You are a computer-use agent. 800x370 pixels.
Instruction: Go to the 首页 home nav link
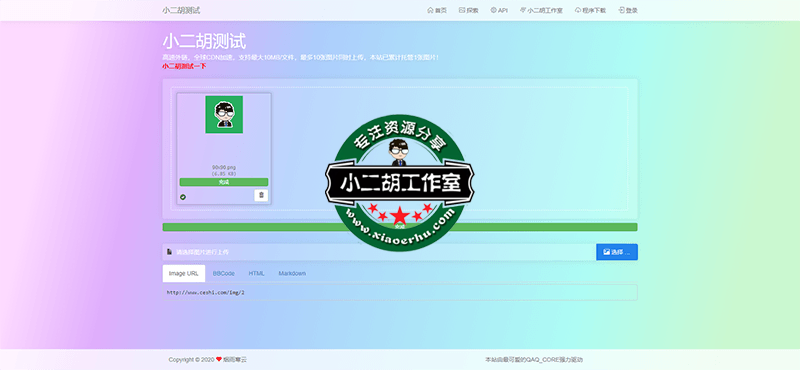tap(437, 10)
